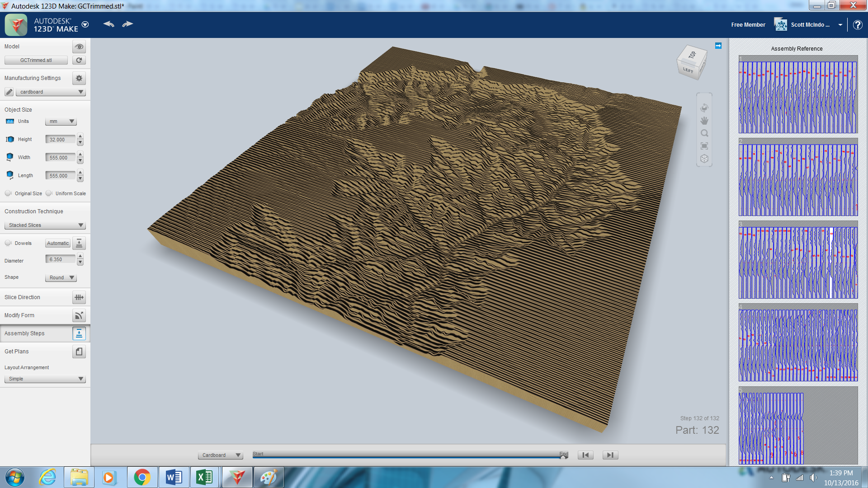Click the view cube TOP face
The height and width of the screenshot is (488, 868).
[x=692, y=55]
